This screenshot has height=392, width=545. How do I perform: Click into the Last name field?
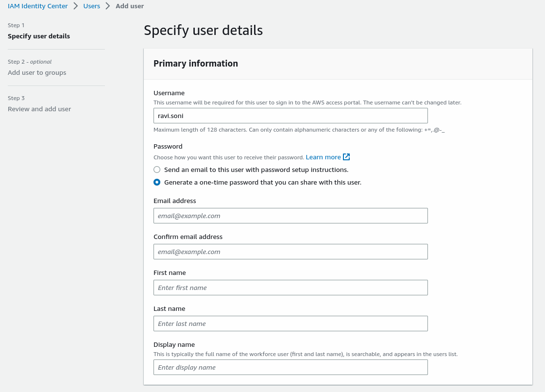click(x=290, y=324)
